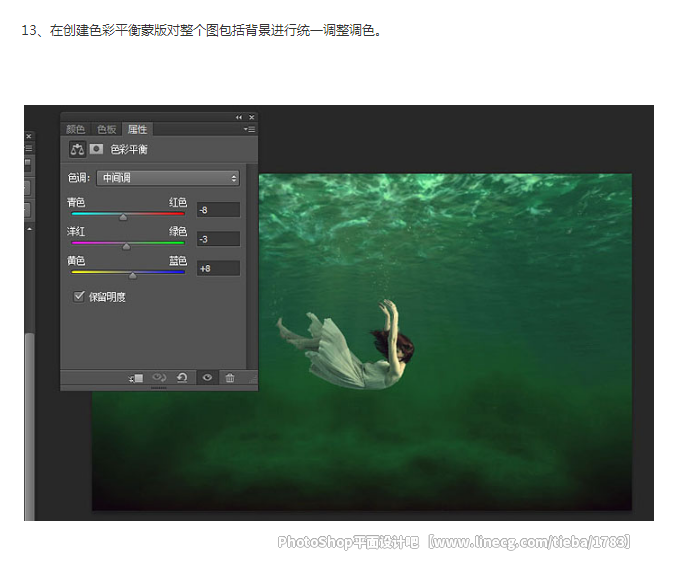Collapse the Properties panel double-arrow icon

239,117
